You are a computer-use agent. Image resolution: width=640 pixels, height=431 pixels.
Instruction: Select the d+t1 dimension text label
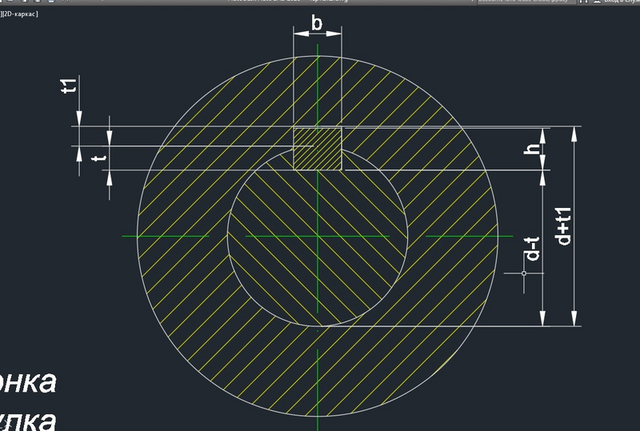563,227
